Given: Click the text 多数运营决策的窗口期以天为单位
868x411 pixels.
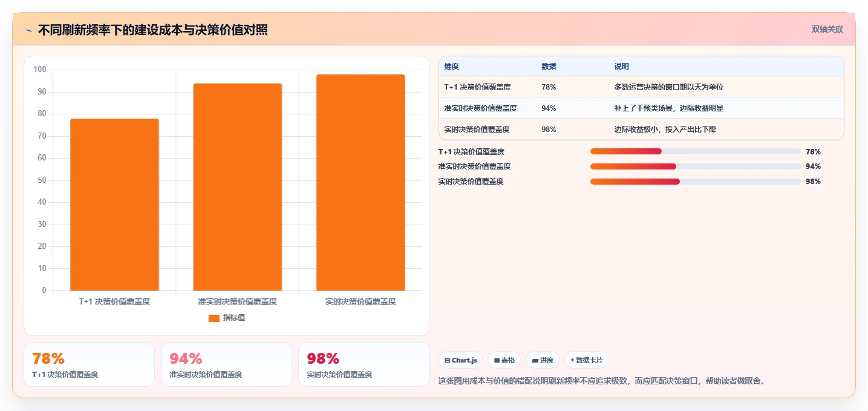Looking at the screenshot, I should click(668, 87).
